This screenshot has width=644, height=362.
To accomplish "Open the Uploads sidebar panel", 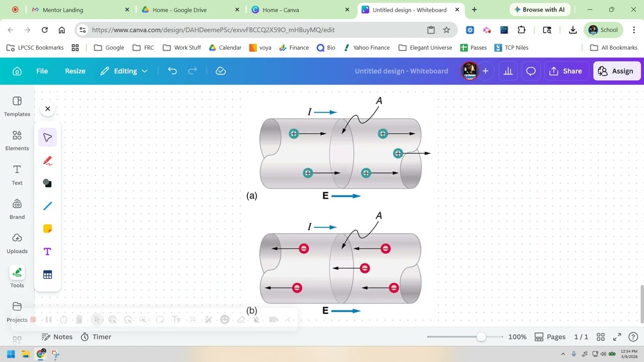I will tap(17, 243).
